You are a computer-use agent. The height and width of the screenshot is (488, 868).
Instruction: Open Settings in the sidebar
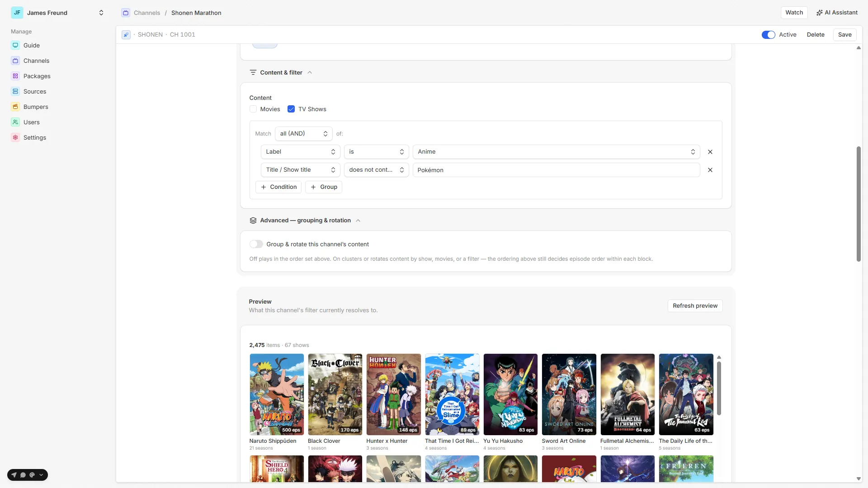tap(35, 137)
